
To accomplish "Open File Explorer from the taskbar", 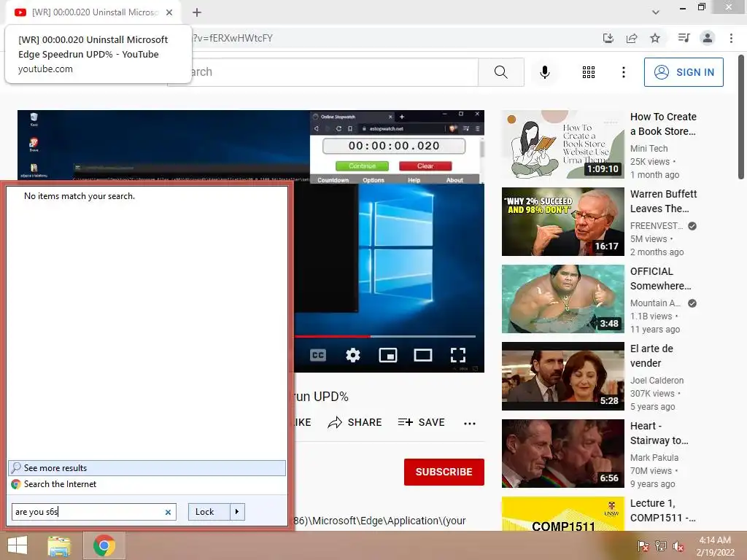I will [59, 545].
